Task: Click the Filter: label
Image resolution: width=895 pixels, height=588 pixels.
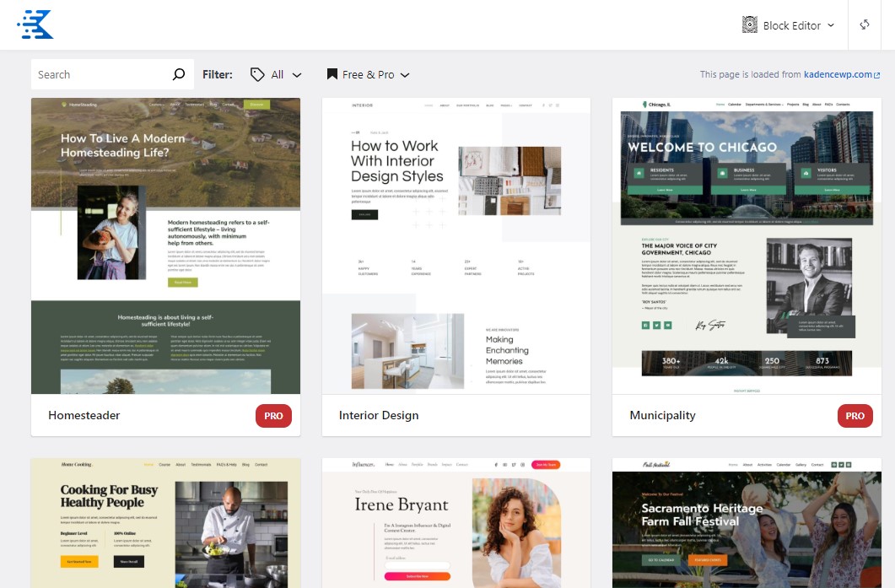Action: click(x=218, y=74)
